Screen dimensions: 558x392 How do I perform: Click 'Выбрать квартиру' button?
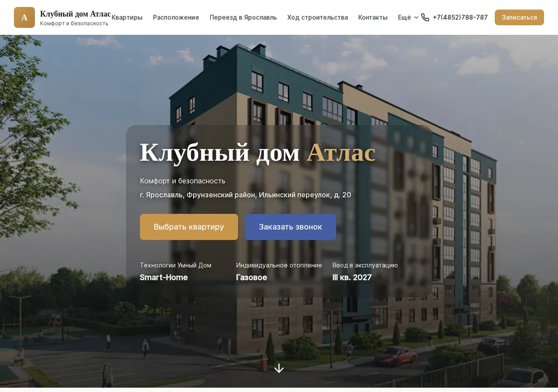(189, 227)
